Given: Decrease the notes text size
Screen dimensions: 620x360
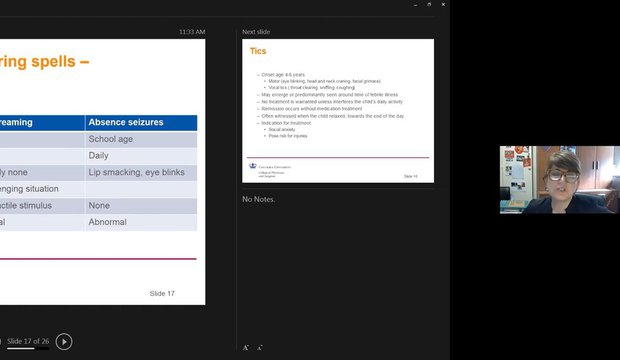Looking at the screenshot, I should pyautogui.click(x=260, y=348).
